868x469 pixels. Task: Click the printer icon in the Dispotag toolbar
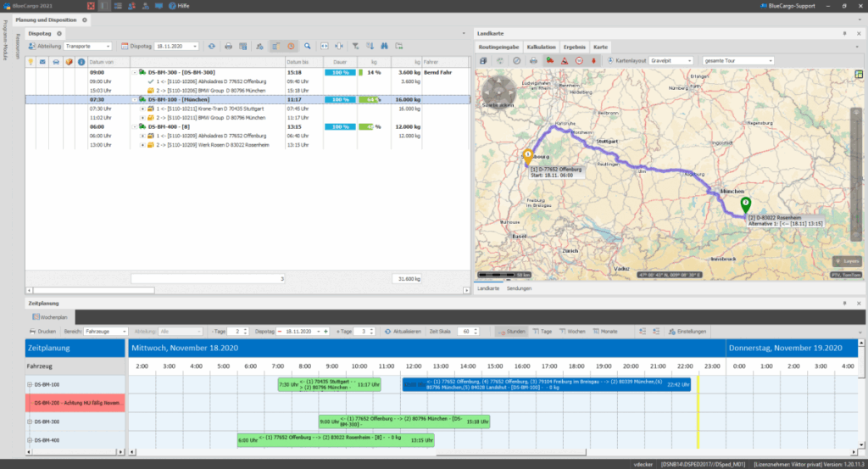point(229,46)
